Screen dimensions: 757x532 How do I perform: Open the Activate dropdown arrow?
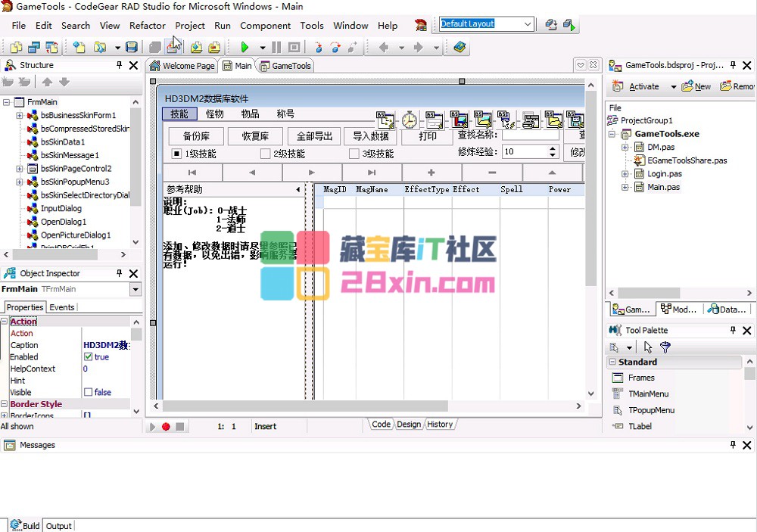673,87
